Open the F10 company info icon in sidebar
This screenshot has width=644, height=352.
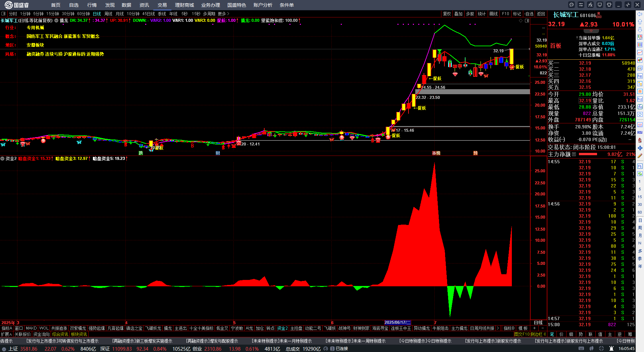[640, 76]
